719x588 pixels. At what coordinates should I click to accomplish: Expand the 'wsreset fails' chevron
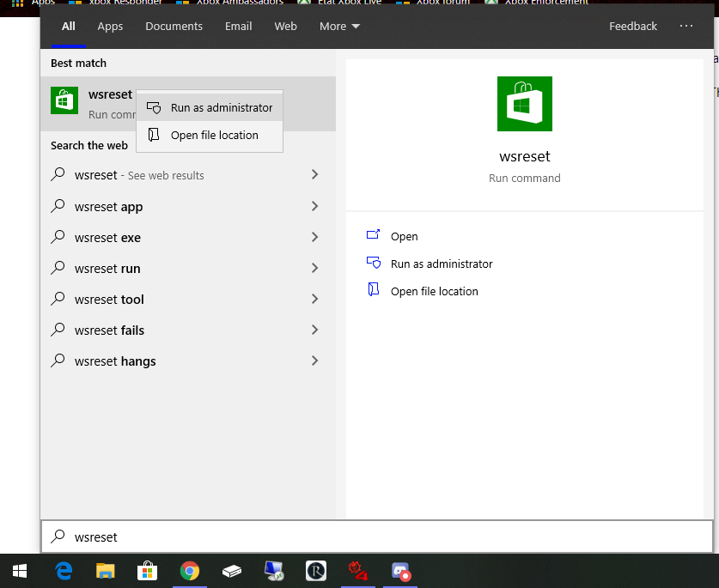point(314,330)
